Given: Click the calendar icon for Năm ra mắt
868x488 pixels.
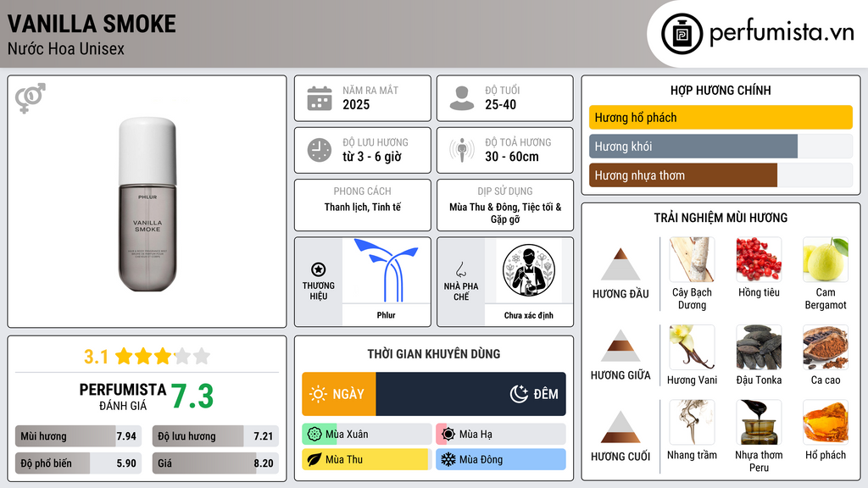Looking at the screenshot, I should [320, 98].
